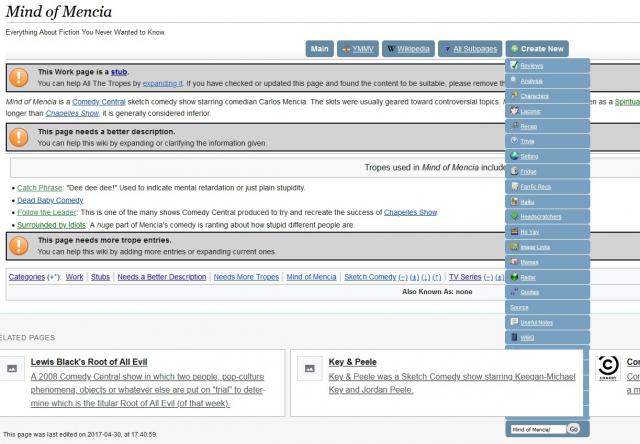Click the subpage name input field

(x=536, y=429)
